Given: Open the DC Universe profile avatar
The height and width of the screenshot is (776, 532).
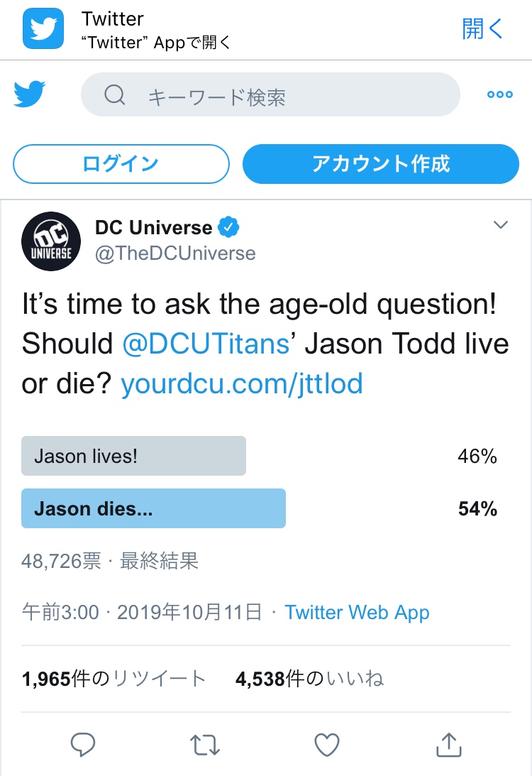Looking at the screenshot, I should pos(51,241).
